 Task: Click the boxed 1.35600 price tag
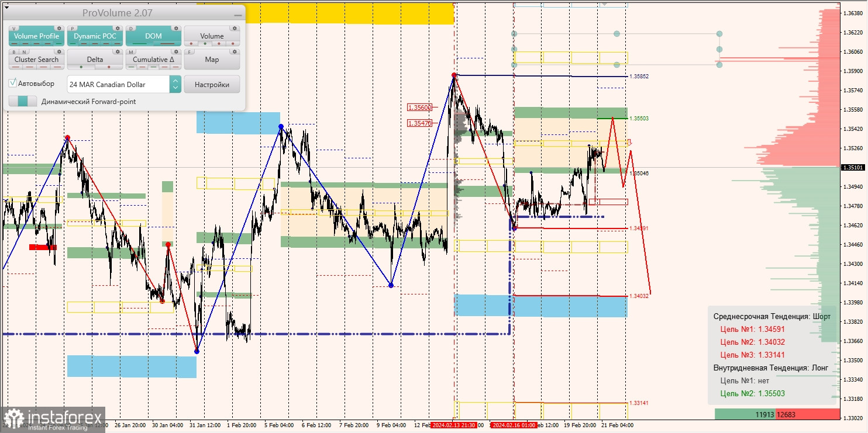[x=420, y=108]
